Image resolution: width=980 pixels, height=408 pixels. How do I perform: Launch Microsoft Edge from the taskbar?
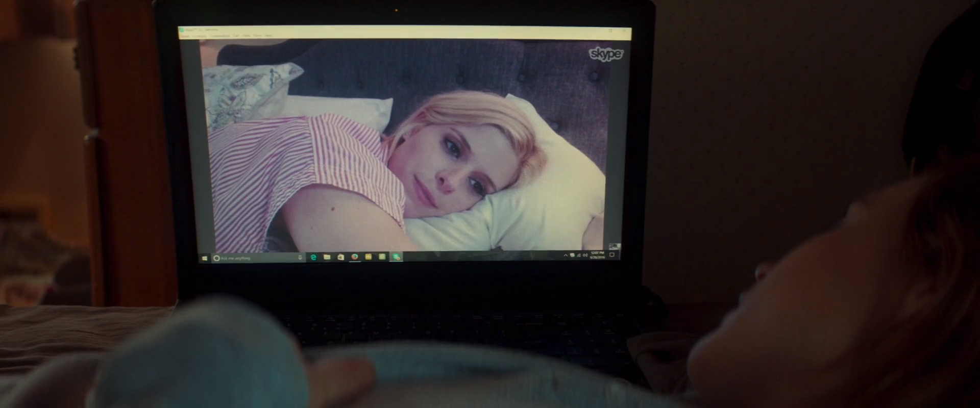point(313,258)
